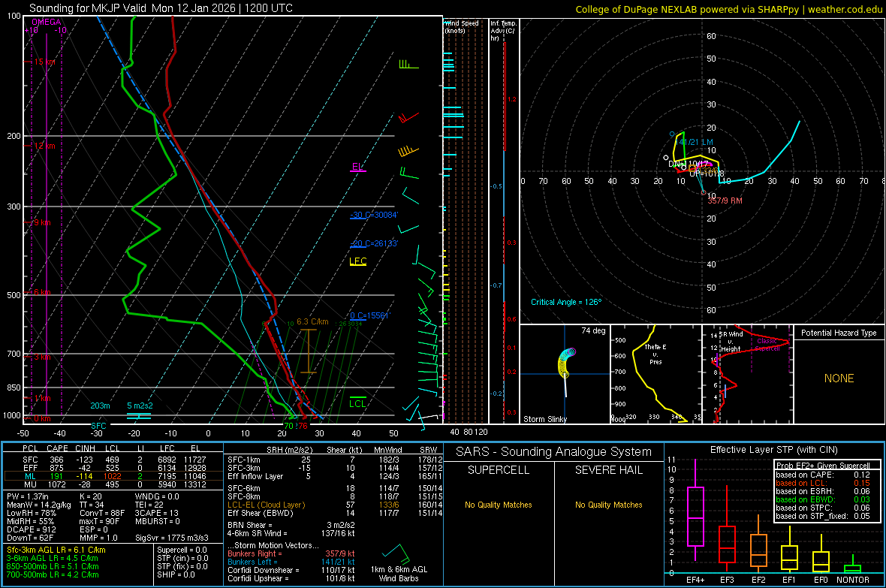Click the magenta EL marker on skew-T
886x588 pixels.
357,167
